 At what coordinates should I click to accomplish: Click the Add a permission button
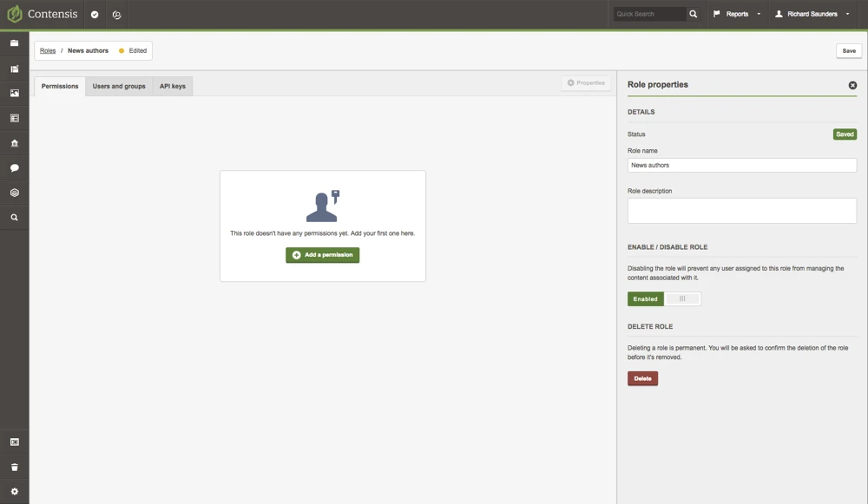[322, 255]
